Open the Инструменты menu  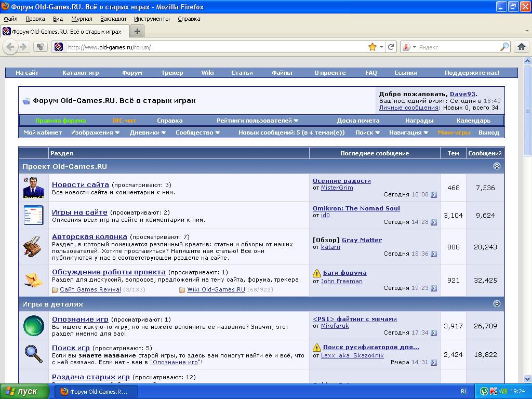pyautogui.click(x=152, y=19)
